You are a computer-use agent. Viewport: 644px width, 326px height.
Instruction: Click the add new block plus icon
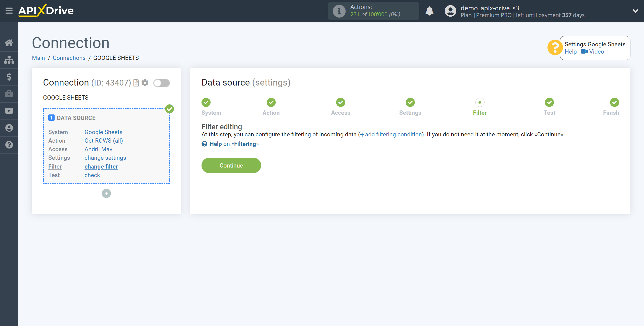click(106, 193)
